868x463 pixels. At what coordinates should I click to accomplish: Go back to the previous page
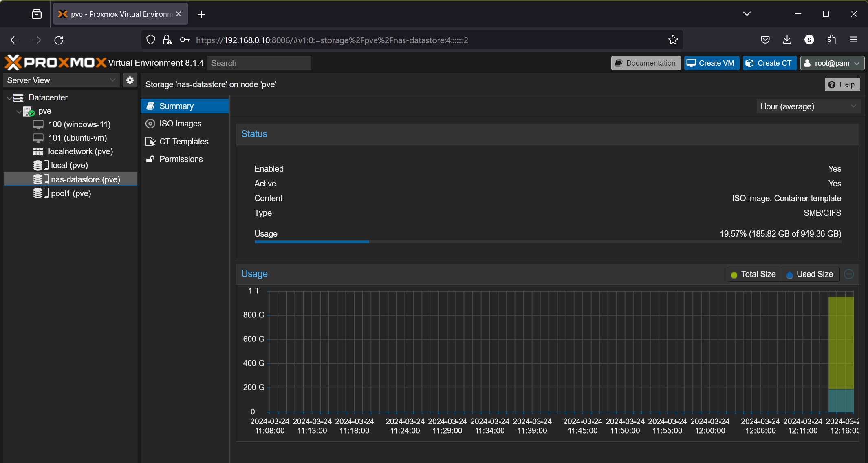[x=15, y=40]
